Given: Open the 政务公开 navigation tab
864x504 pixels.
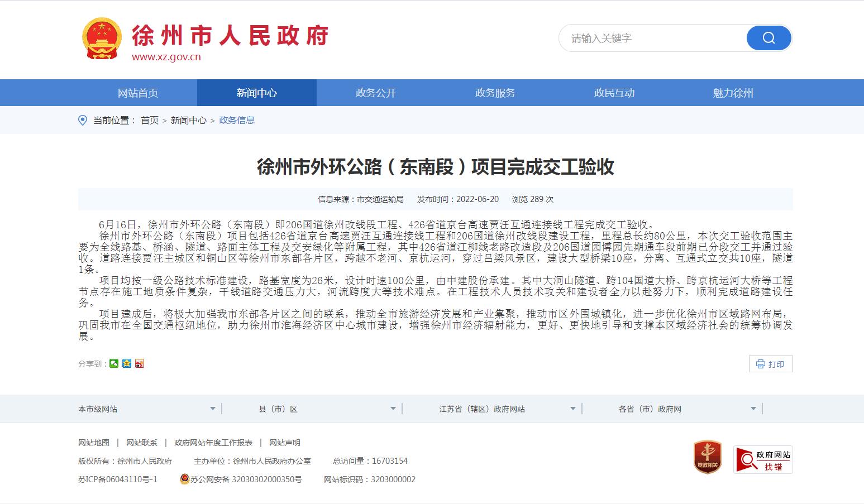Looking at the screenshot, I should pos(376,93).
